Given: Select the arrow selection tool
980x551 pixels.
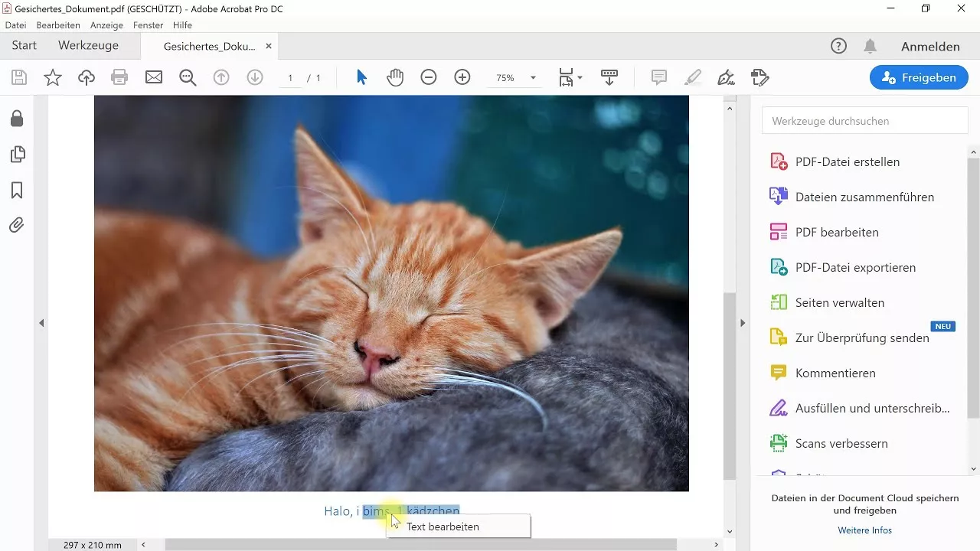Looking at the screenshot, I should tap(361, 77).
